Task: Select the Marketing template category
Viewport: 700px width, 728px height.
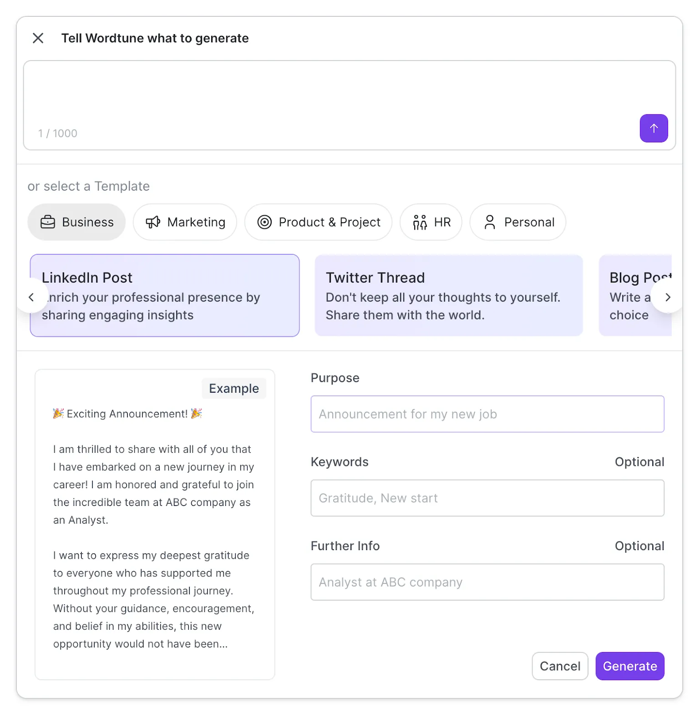Action: (x=185, y=222)
